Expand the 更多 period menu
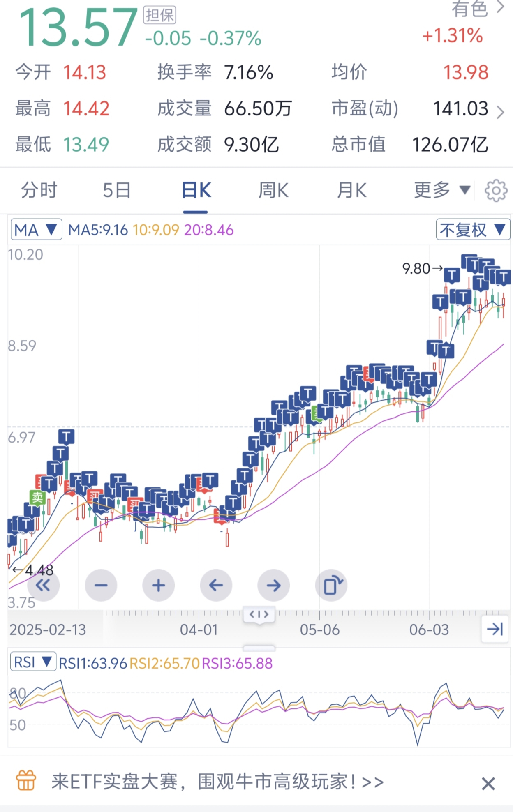Screen dimensions: 513x812 (441, 191)
